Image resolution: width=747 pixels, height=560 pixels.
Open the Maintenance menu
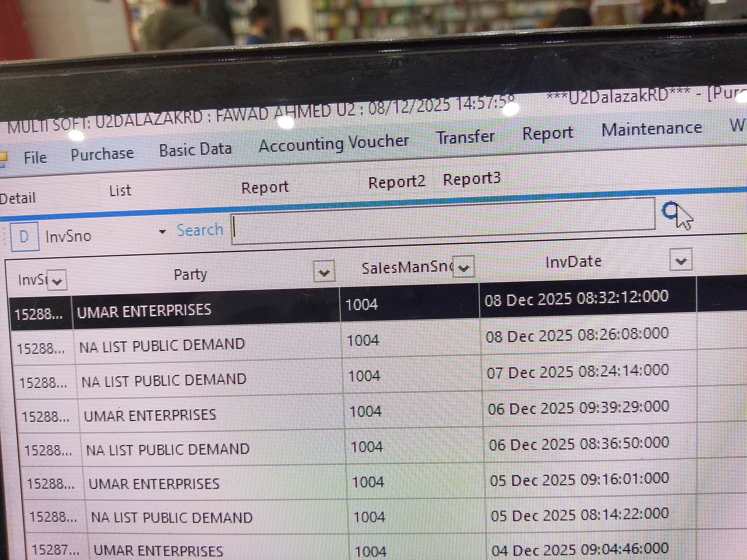(651, 129)
